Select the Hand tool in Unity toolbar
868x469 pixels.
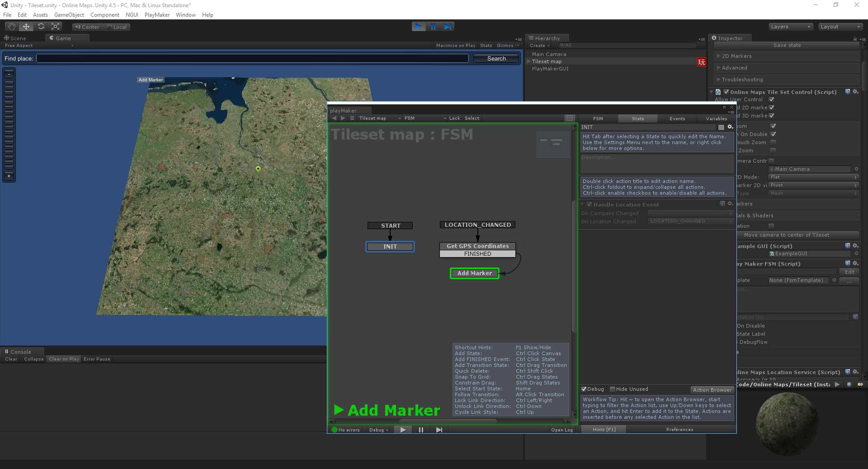pyautogui.click(x=12, y=27)
